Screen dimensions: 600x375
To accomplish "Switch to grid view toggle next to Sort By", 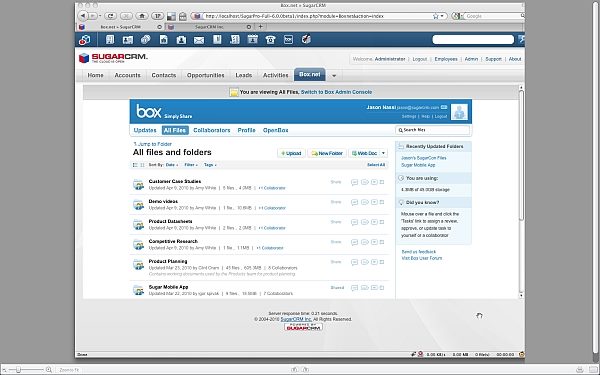I will click(x=142, y=165).
